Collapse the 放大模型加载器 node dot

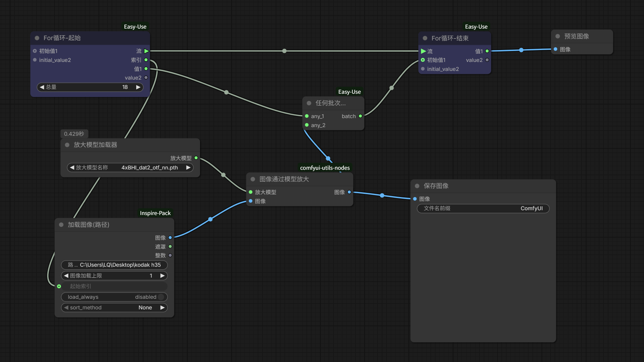(x=67, y=145)
